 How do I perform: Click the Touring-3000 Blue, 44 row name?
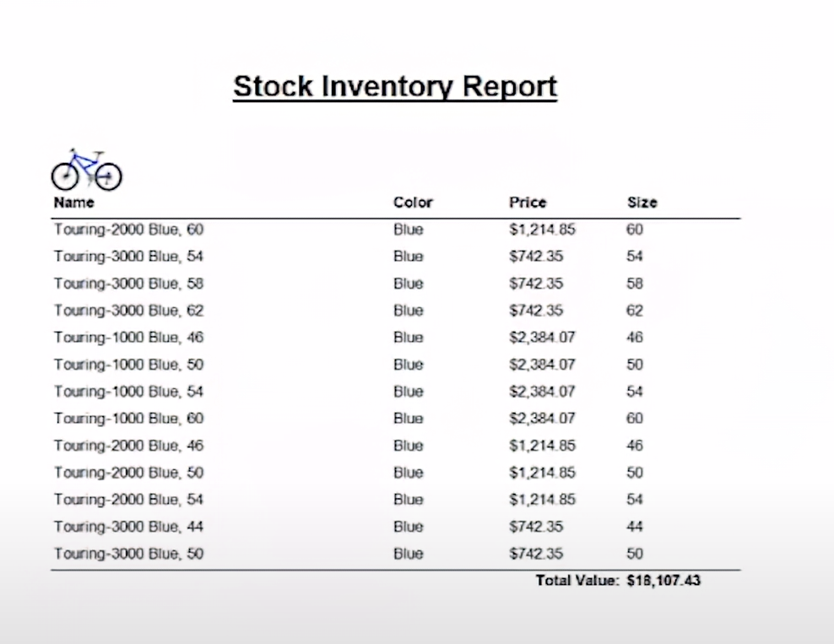click(x=128, y=527)
